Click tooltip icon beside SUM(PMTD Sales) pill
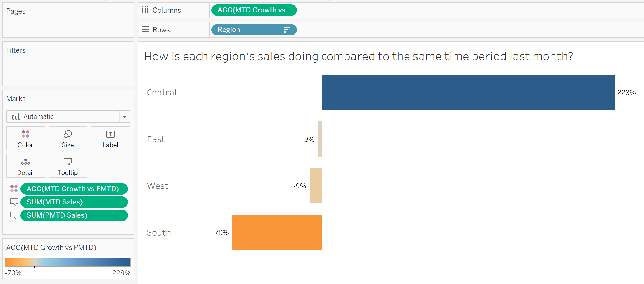The height and width of the screenshot is (284, 644). (14, 215)
